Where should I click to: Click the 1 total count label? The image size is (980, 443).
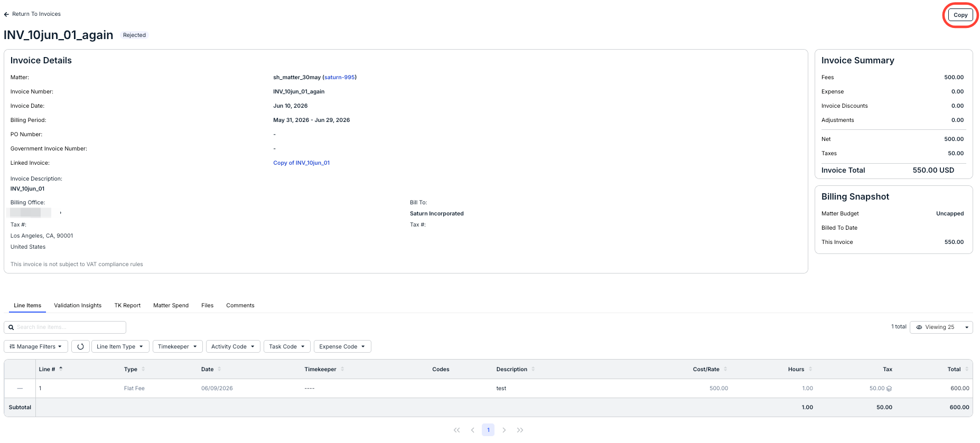click(899, 327)
